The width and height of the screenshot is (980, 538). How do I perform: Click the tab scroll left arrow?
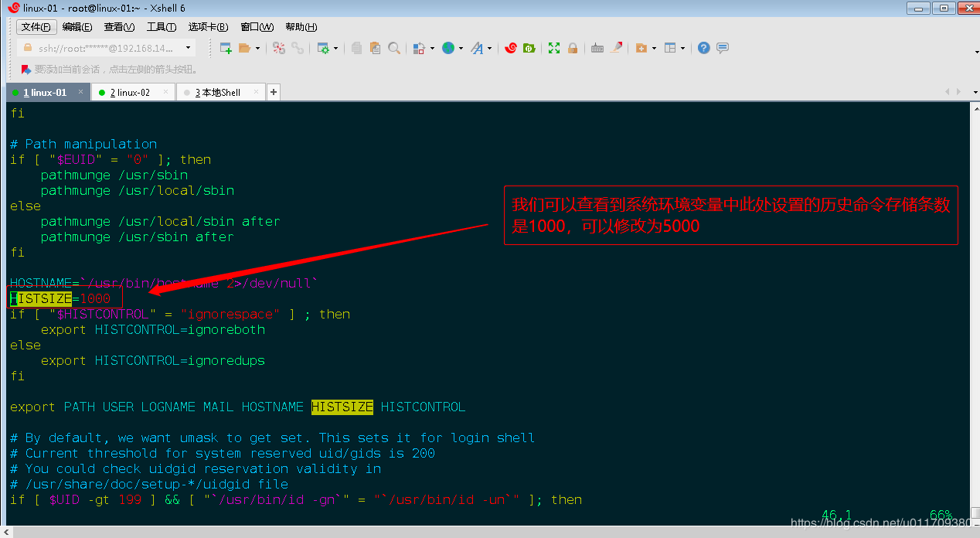point(948,92)
